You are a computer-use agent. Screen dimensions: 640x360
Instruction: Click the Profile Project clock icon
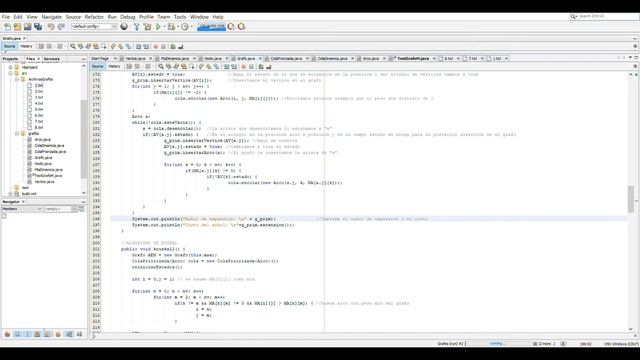pyautogui.click(x=185, y=27)
